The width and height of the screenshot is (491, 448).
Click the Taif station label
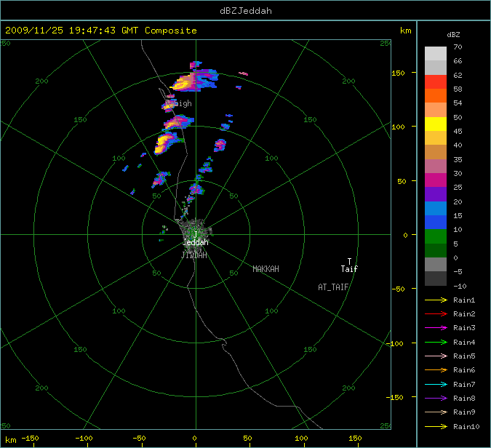click(349, 269)
